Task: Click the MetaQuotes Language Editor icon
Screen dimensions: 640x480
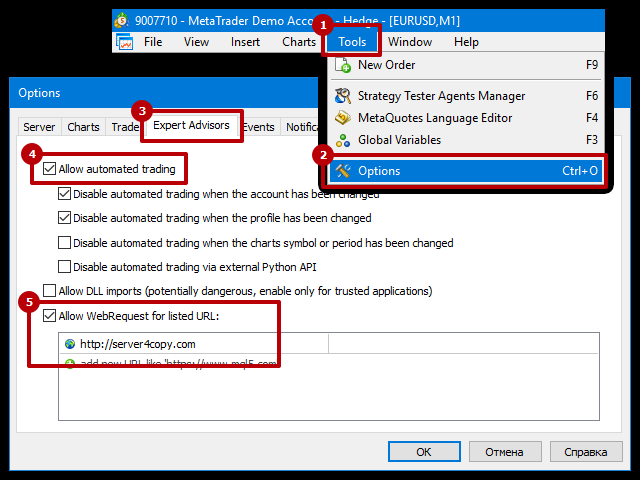Action: click(x=343, y=118)
